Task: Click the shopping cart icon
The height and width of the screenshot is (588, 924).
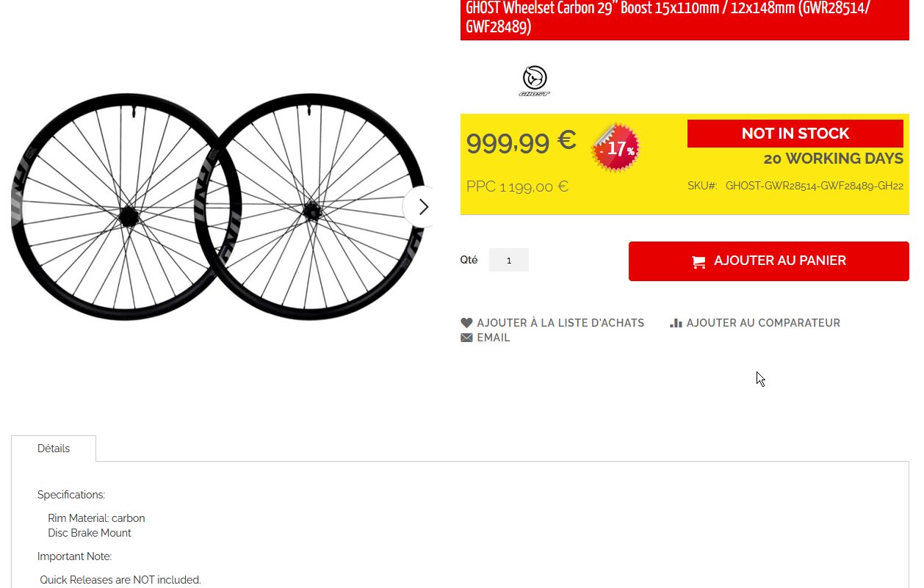Action: (x=699, y=261)
